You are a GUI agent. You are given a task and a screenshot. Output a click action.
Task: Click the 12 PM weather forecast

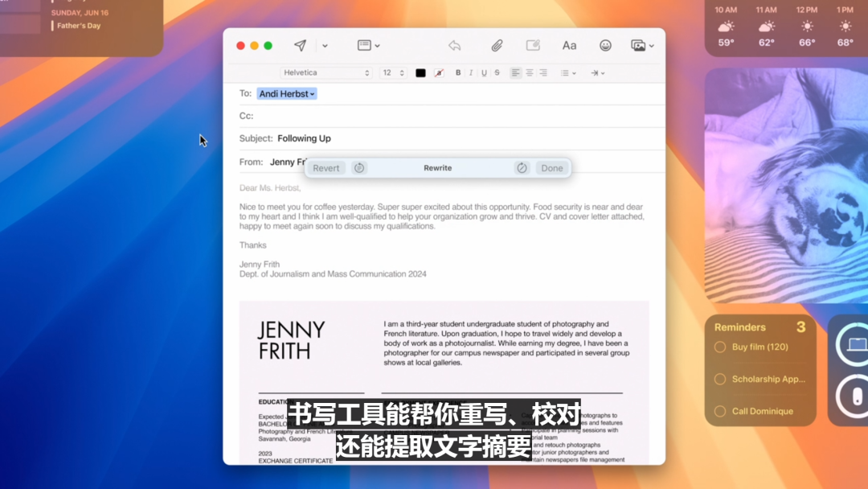[807, 26]
